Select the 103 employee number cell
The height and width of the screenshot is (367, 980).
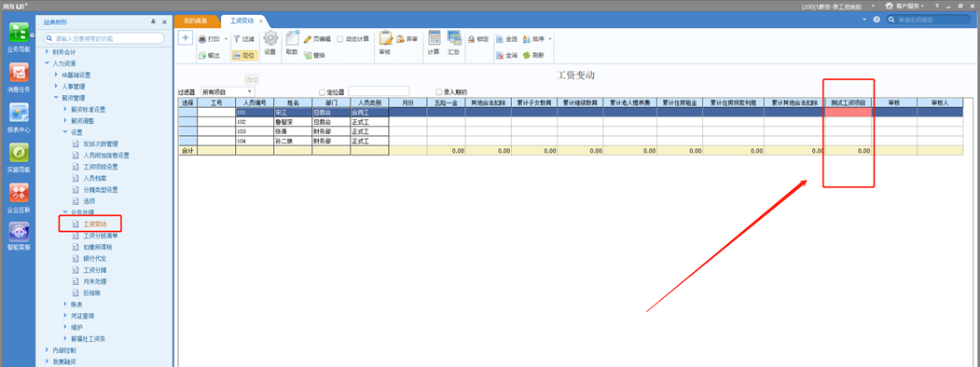pos(255,131)
